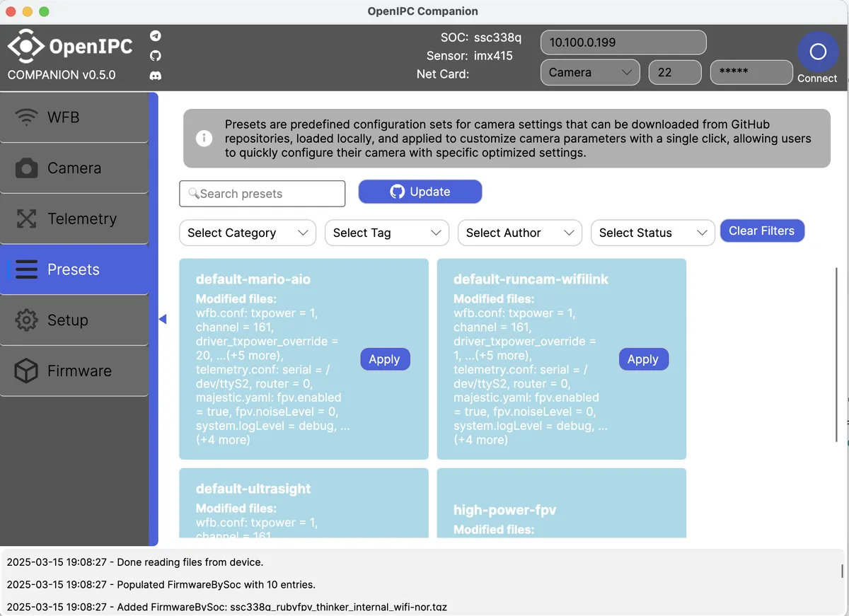Apply the default-mario-aio preset
The width and height of the screenshot is (849, 616).
(x=385, y=359)
